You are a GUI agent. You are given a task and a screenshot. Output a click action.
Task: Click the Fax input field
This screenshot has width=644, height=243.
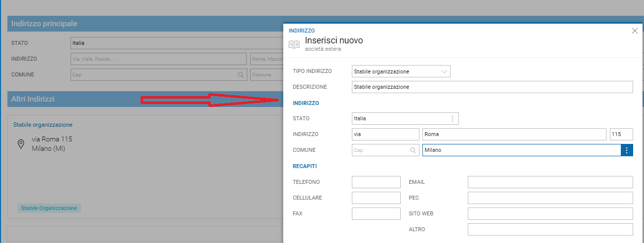[376, 213]
